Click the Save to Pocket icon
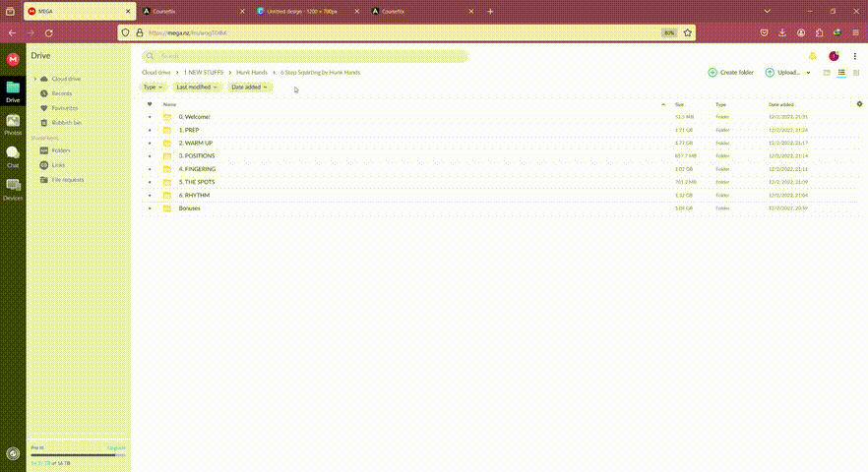Viewport: 868px width, 472px height. tap(764, 32)
